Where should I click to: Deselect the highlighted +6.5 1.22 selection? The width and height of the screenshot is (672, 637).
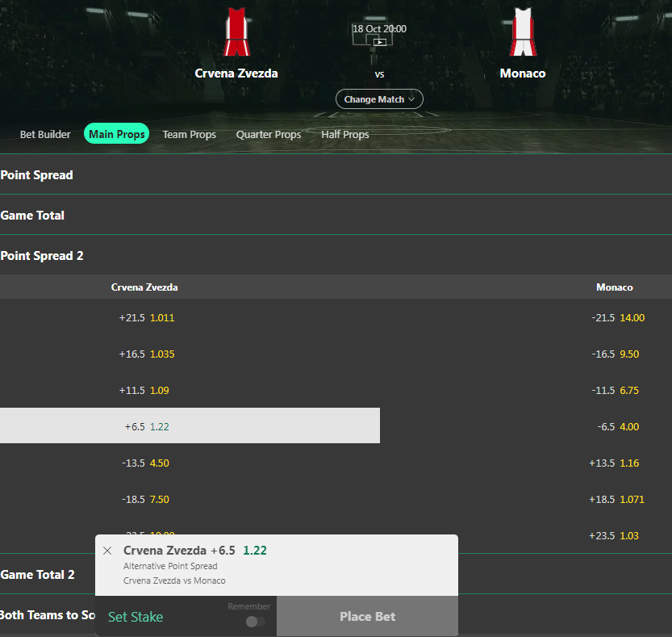click(x=190, y=425)
